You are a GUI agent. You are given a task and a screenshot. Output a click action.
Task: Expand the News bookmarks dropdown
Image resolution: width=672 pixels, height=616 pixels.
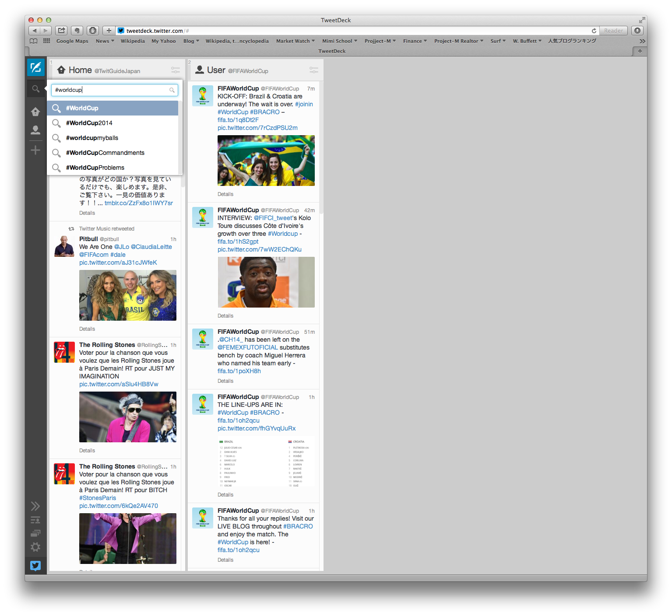pyautogui.click(x=105, y=41)
